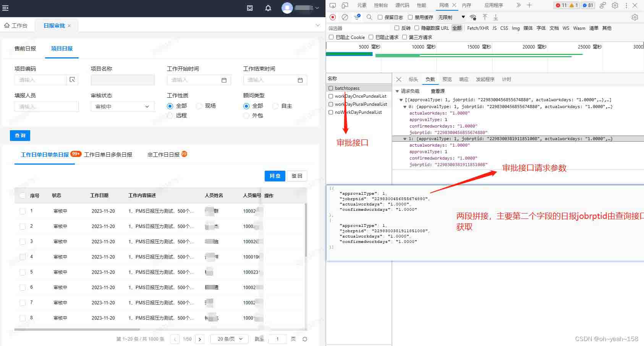Screen dimensions: 644x346
Task: Close request detail pane x icon
Action: coord(399,79)
